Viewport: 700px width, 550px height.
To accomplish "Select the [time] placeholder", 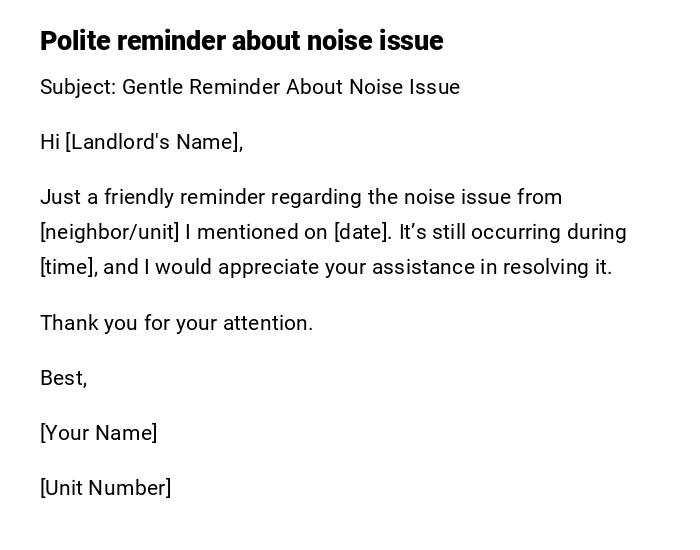I will coord(68,267).
